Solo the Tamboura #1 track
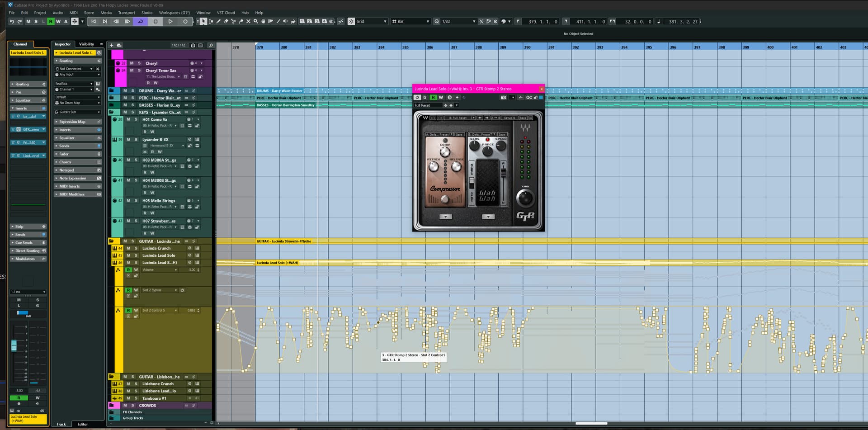The image size is (868, 430). click(x=136, y=398)
